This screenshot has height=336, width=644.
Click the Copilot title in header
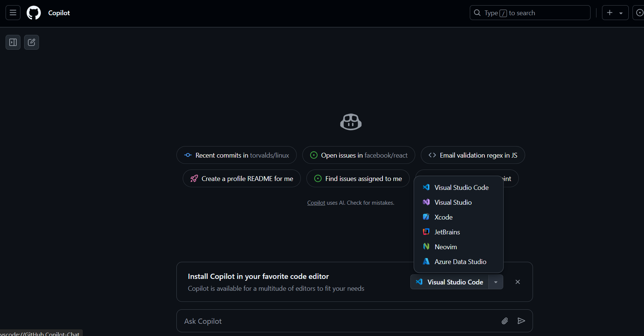click(x=59, y=13)
